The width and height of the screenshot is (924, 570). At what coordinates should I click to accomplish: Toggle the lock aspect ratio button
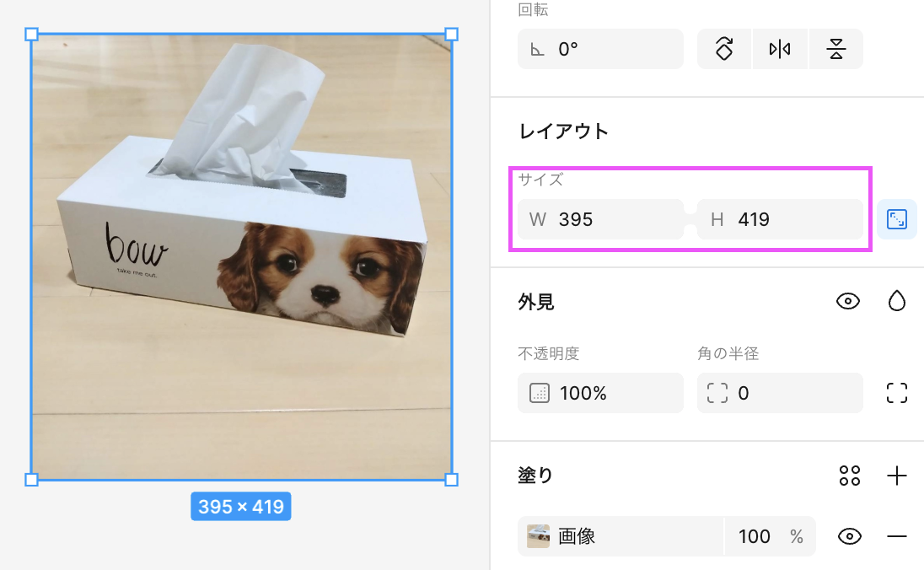897,220
